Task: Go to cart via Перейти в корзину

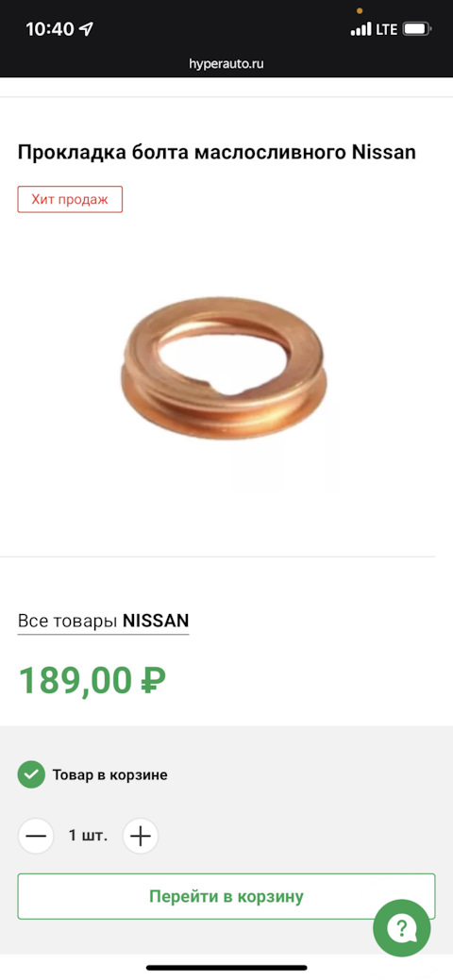Action: point(226,896)
